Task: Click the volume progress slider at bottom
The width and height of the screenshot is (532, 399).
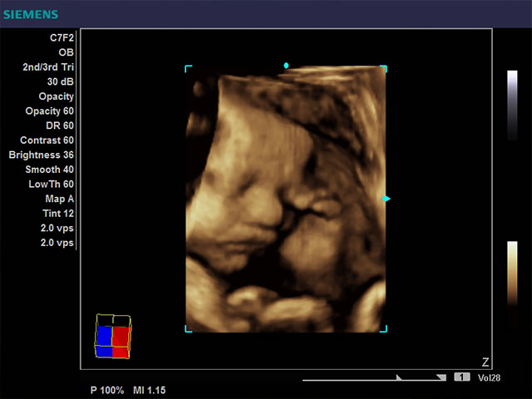Action: 374,378
